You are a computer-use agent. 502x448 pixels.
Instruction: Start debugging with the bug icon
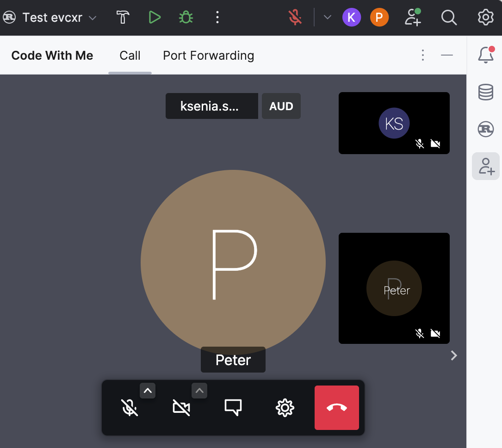186,17
